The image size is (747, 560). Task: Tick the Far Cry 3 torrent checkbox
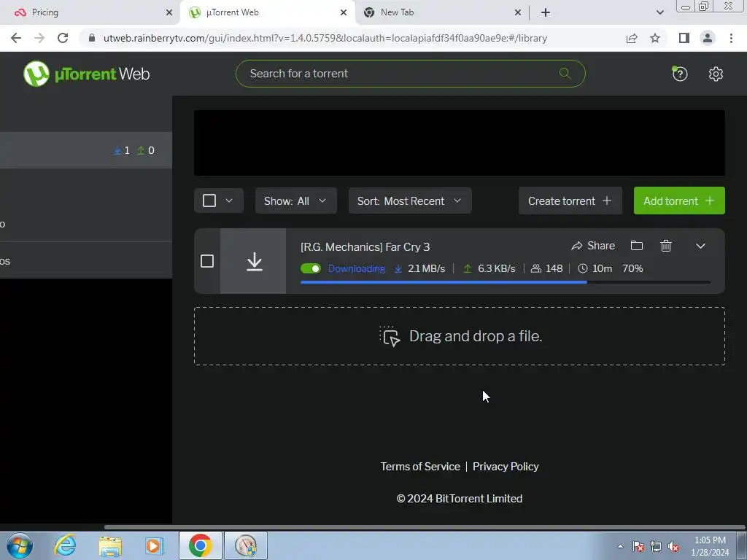(x=206, y=261)
